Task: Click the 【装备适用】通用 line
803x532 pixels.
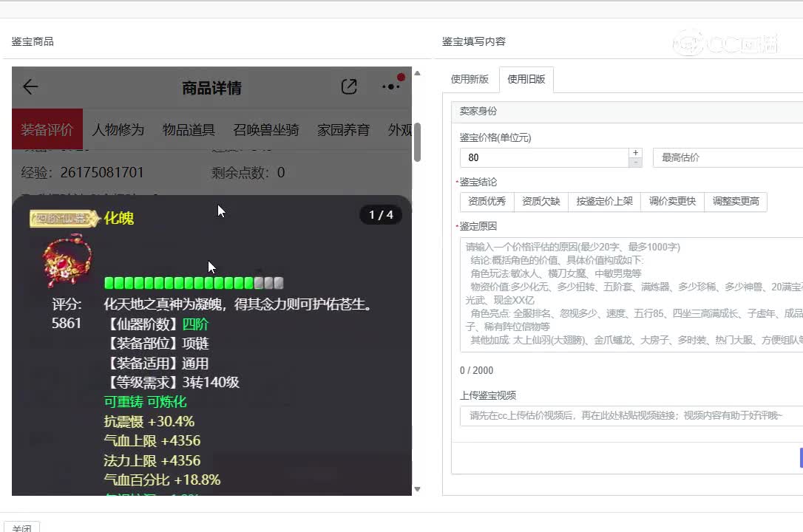Action: 157,364
